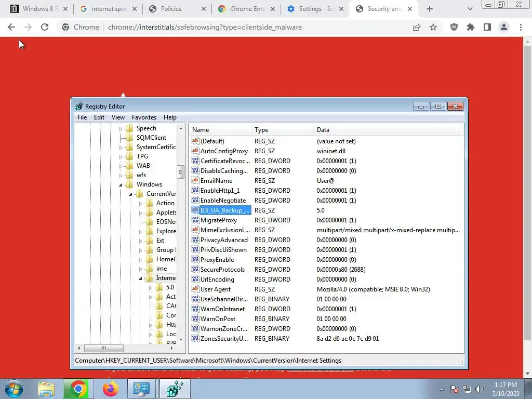Select the EmailName string value
Screen dimensions: 532x399
click(216, 180)
